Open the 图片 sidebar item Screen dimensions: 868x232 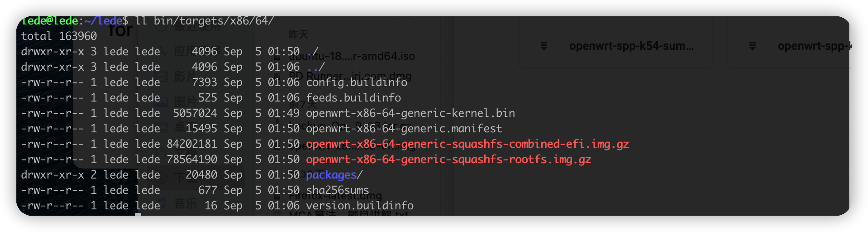(x=186, y=102)
